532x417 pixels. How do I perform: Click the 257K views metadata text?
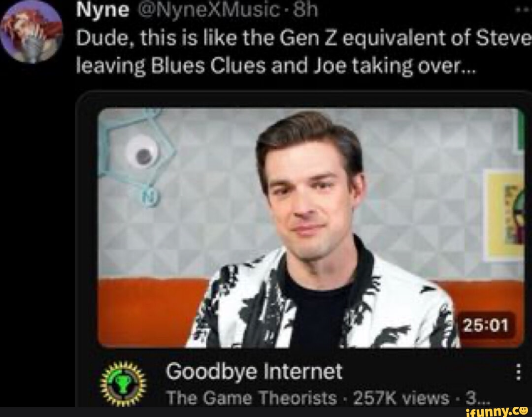coord(401,398)
